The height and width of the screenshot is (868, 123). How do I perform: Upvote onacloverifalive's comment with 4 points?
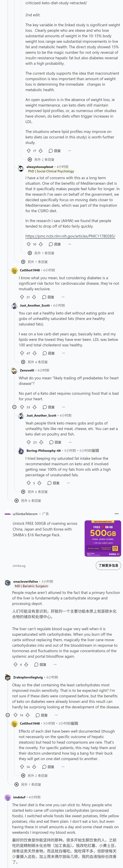15,664
